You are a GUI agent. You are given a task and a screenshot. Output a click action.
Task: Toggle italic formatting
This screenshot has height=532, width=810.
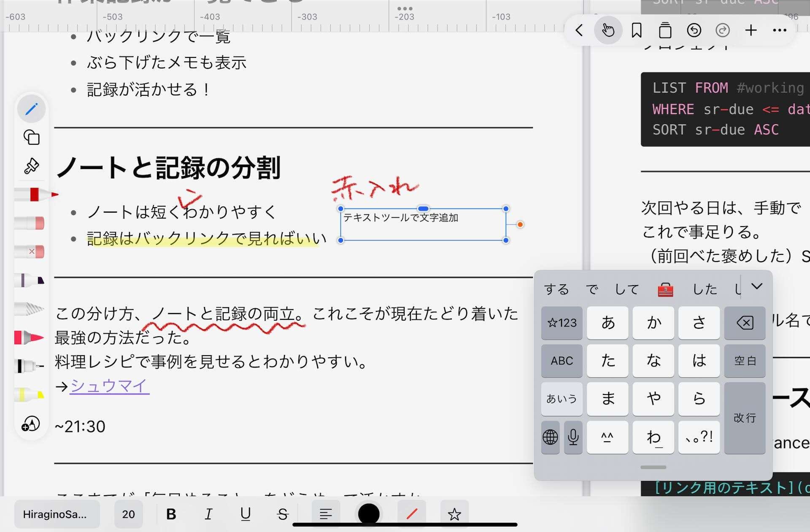(208, 514)
